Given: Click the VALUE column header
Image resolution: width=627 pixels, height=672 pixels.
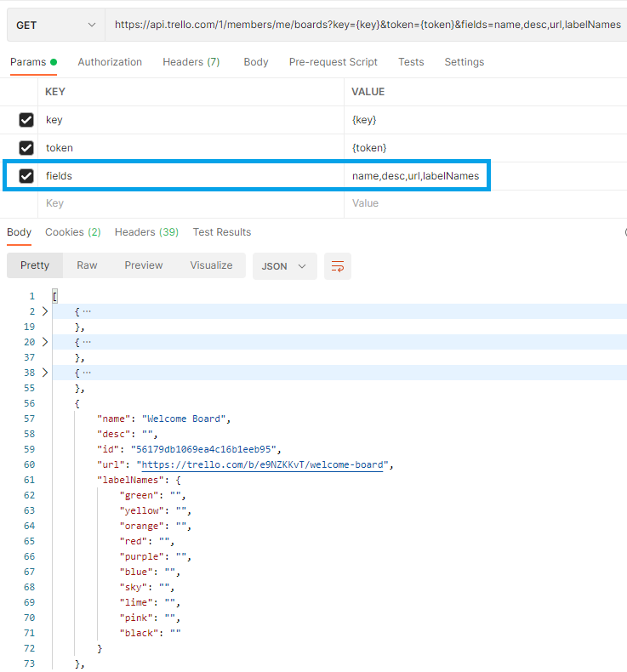Looking at the screenshot, I should click(x=368, y=92).
